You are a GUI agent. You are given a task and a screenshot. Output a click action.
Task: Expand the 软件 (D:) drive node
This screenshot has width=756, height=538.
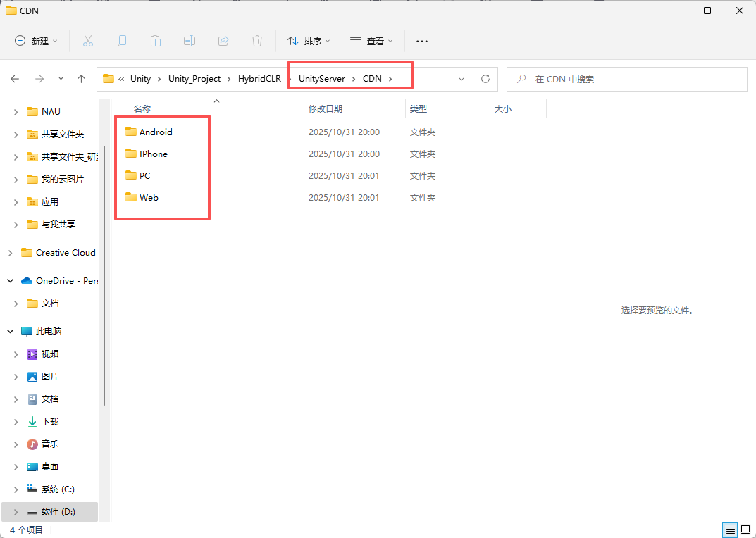[x=16, y=512]
